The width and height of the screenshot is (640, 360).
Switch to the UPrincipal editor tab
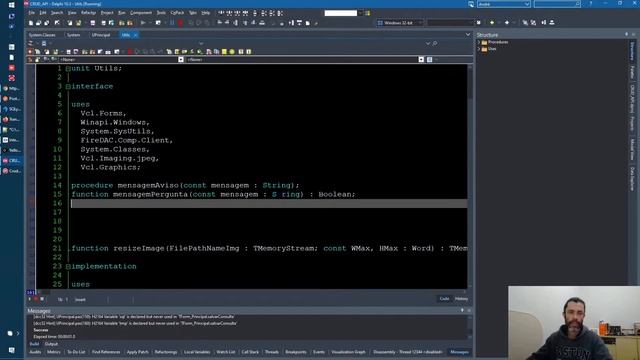click(x=101, y=35)
